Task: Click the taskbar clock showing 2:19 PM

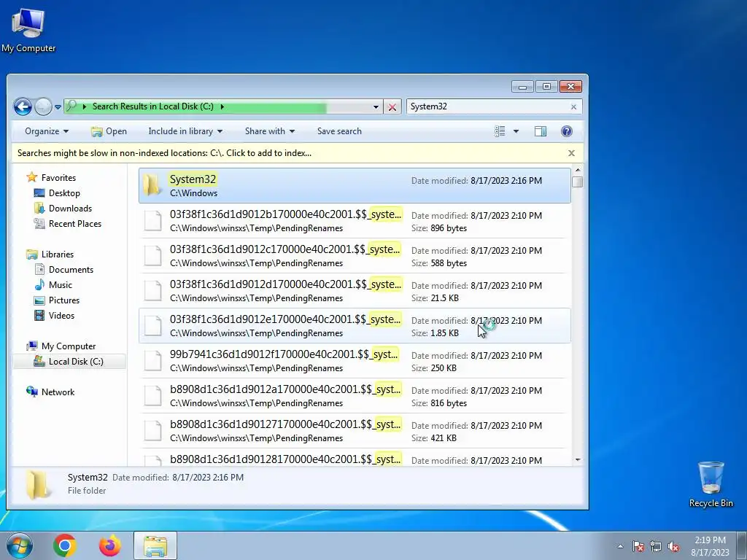Action: (x=710, y=546)
